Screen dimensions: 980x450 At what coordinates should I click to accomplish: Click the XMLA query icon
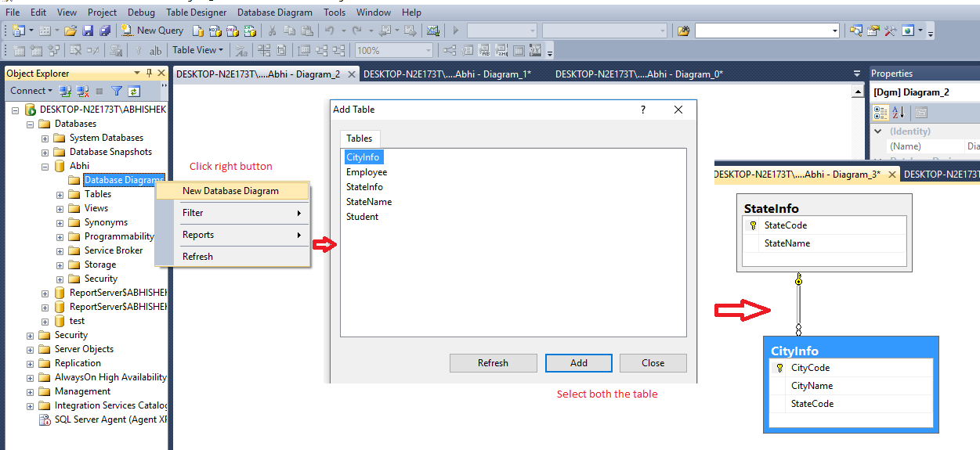250,31
